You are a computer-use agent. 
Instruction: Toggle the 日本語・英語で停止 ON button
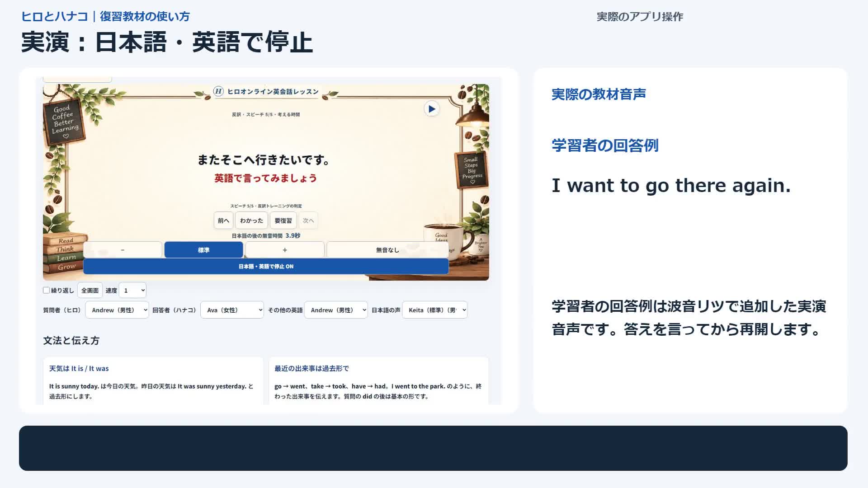pos(266,267)
